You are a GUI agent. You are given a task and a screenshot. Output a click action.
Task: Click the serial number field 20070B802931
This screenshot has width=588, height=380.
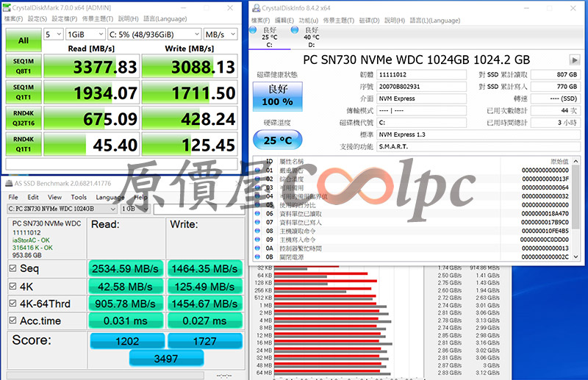coord(421,87)
